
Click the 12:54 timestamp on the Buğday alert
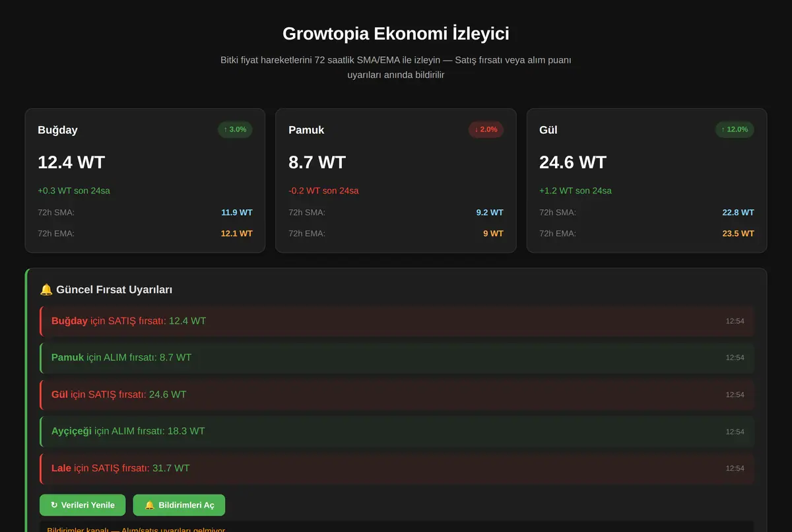[x=735, y=321]
